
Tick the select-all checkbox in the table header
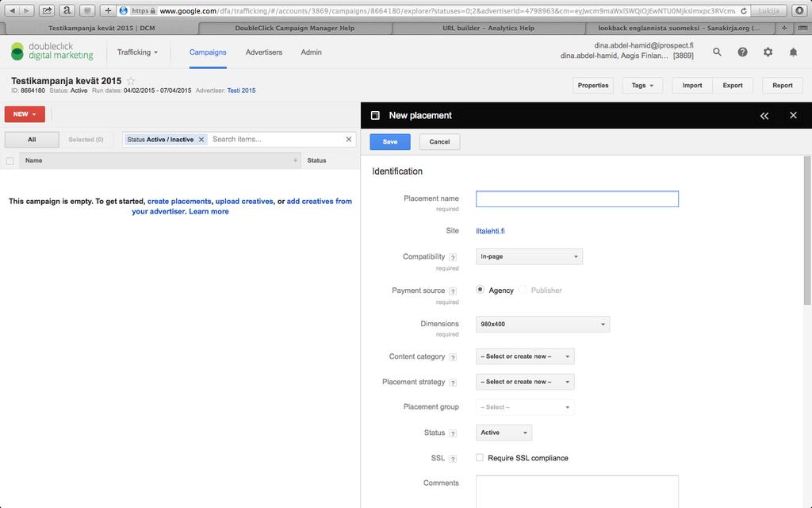coord(10,160)
